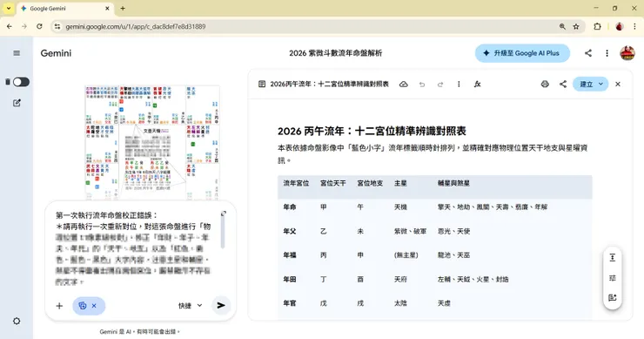Image resolution: width=644 pixels, height=339 pixels.
Task: Expand the 建立 dropdown button
Action: click(x=591, y=84)
